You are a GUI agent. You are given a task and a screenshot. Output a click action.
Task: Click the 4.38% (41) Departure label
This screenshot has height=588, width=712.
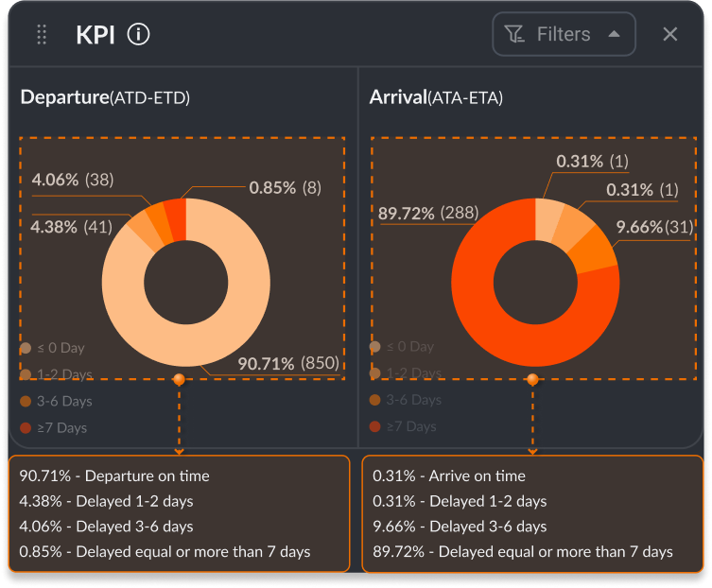point(72,226)
